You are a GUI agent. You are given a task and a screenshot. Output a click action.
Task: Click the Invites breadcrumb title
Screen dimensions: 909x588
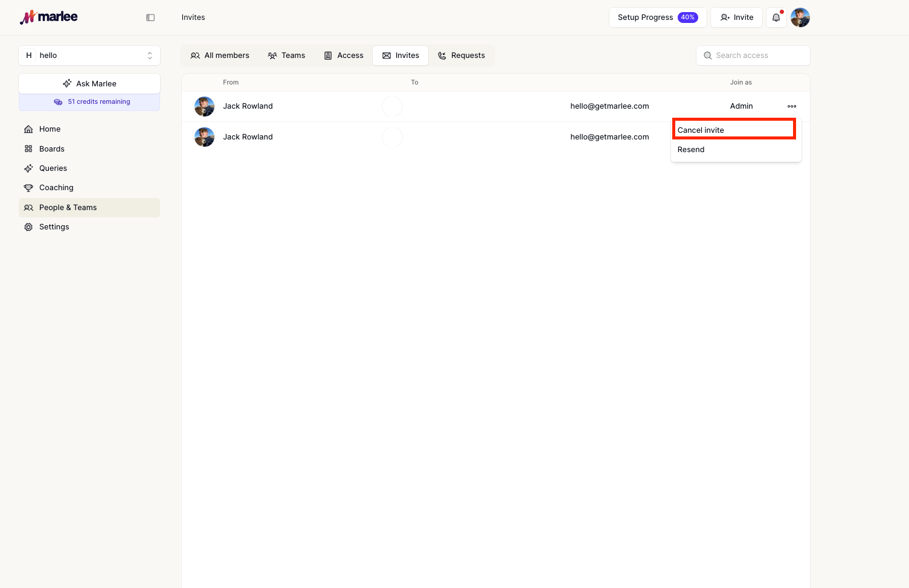193,18
